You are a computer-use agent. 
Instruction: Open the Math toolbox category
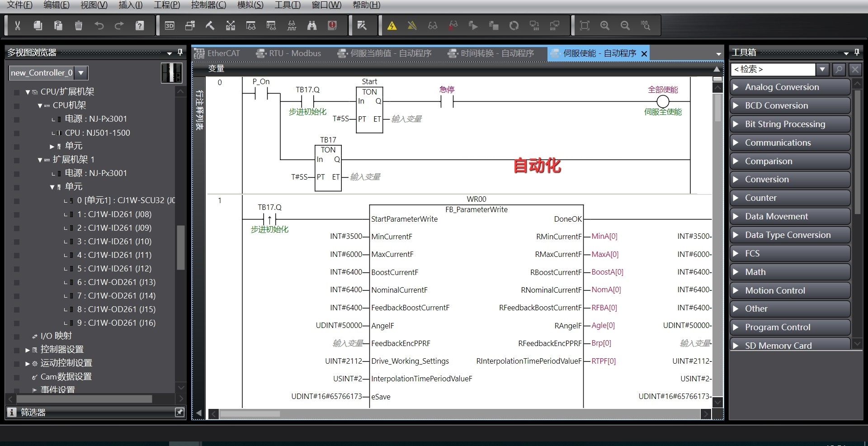click(x=790, y=272)
